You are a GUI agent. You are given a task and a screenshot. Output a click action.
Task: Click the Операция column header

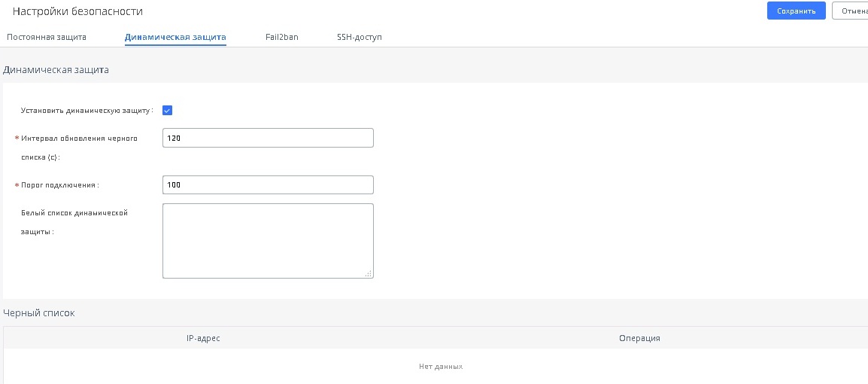tap(639, 338)
